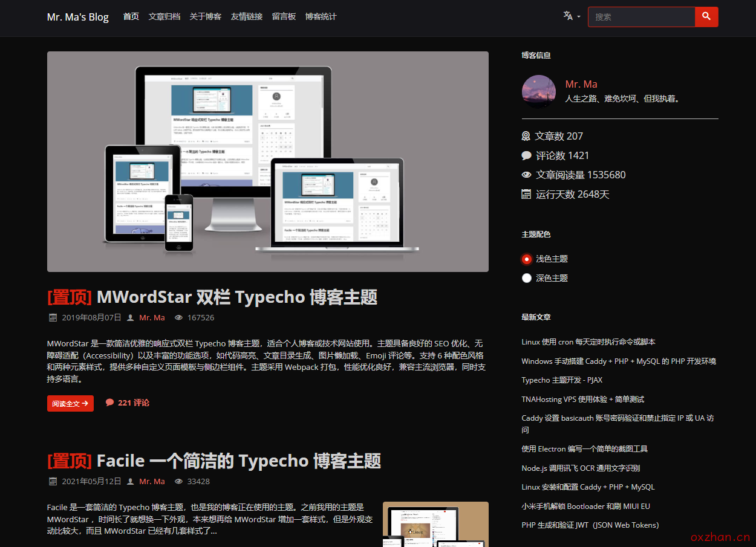Image resolution: width=756 pixels, height=547 pixels.
Task: Open PHP 生成和验证 JWT article
Action: [x=590, y=525]
